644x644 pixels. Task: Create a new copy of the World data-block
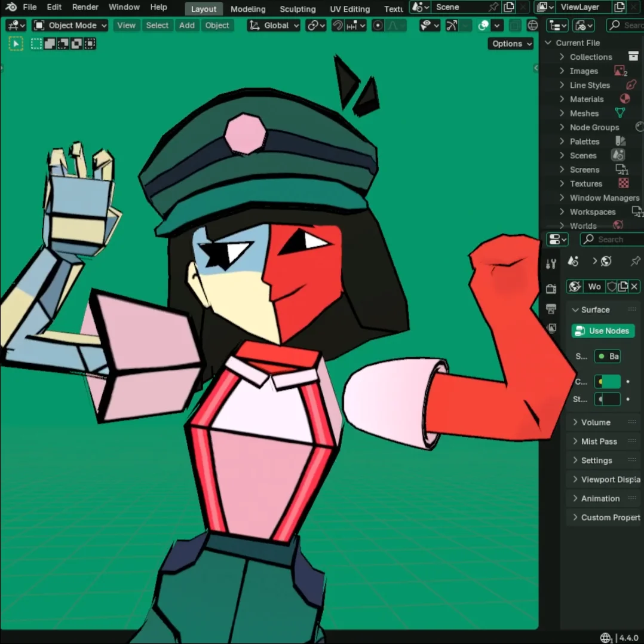(x=622, y=286)
